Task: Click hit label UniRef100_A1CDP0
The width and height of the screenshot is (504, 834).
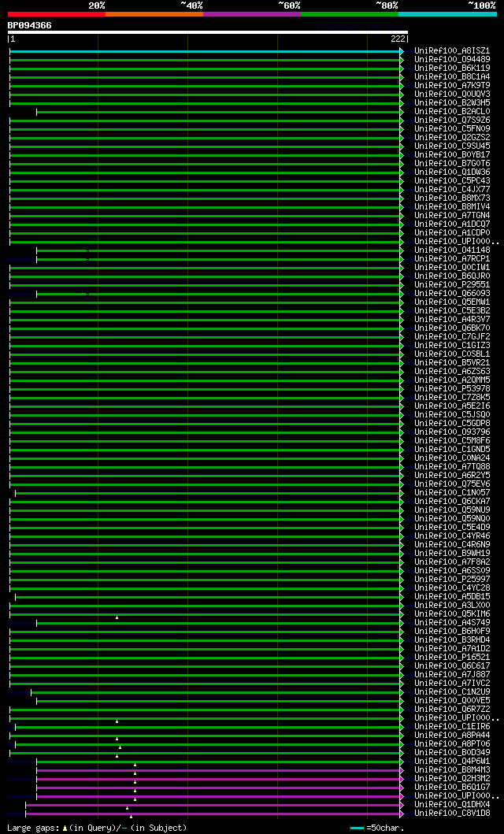Action: click(453, 232)
